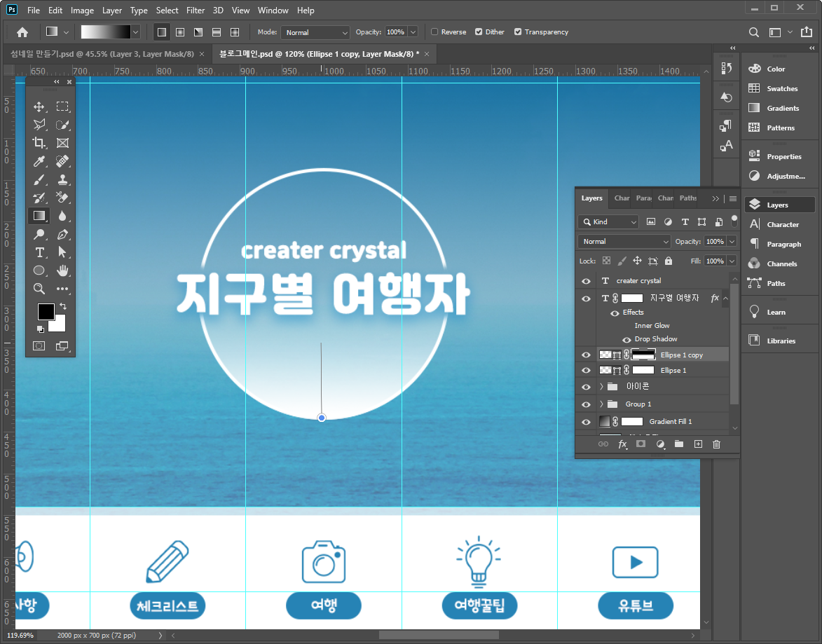Open the gradient Mode dropdown
The height and width of the screenshot is (644, 822).
coord(315,32)
